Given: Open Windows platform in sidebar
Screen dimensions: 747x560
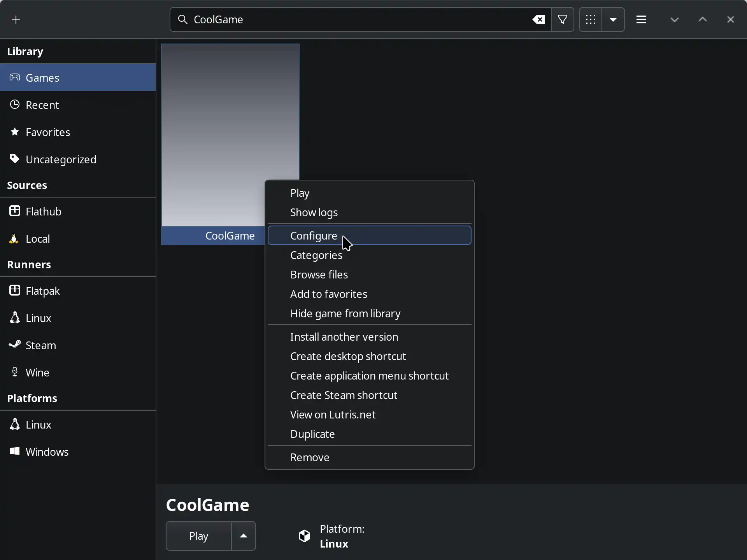Looking at the screenshot, I should point(47,452).
